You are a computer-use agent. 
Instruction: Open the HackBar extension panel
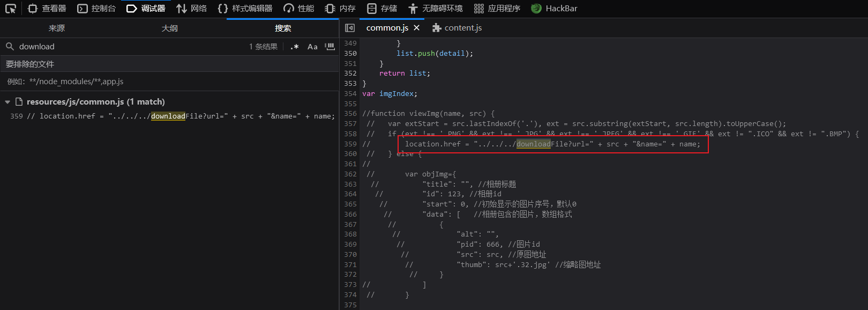tap(554, 9)
